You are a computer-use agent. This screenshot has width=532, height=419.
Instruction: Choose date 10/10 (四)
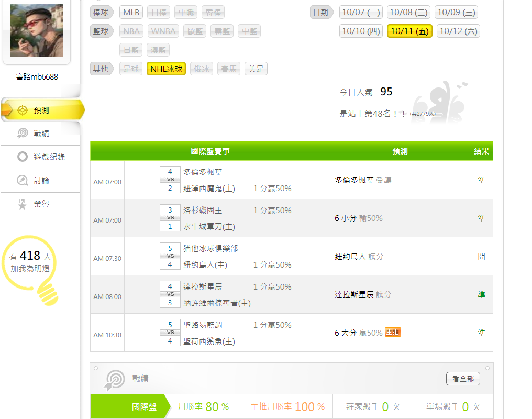click(x=361, y=31)
